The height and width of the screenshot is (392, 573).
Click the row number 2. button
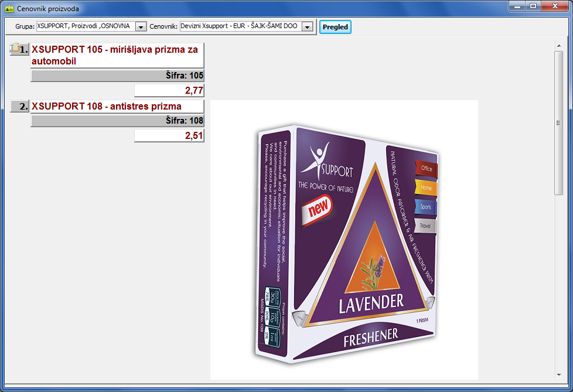(20, 106)
